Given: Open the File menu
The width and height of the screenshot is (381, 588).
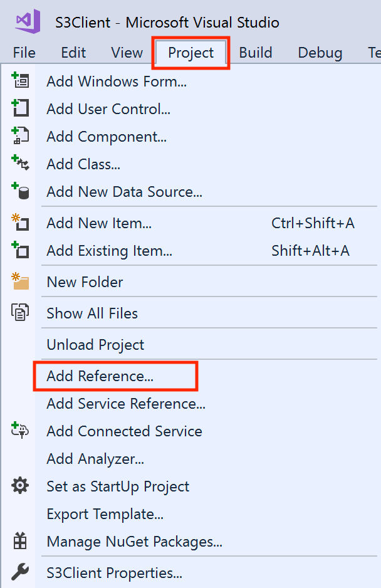Looking at the screenshot, I should coord(24,53).
